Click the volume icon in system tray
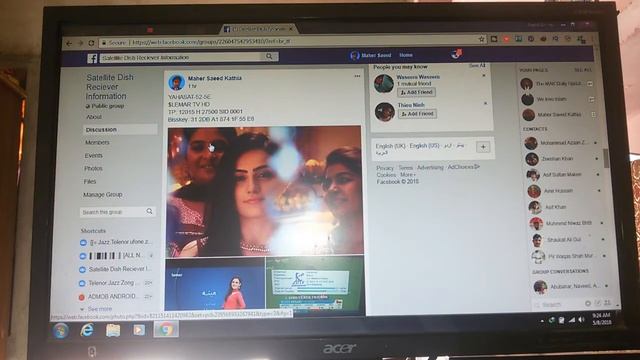The image size is (640, 360). (x=581, y=320)
